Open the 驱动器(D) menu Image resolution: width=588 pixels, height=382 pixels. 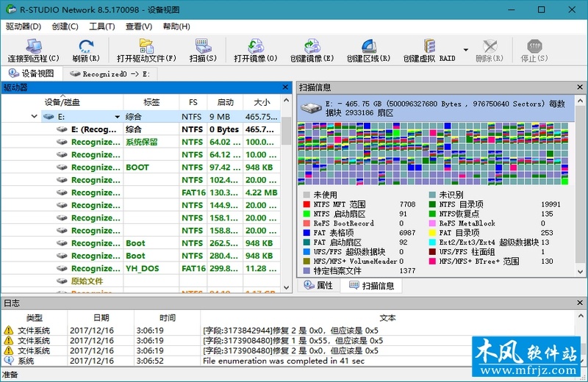(x=24, y=26)
